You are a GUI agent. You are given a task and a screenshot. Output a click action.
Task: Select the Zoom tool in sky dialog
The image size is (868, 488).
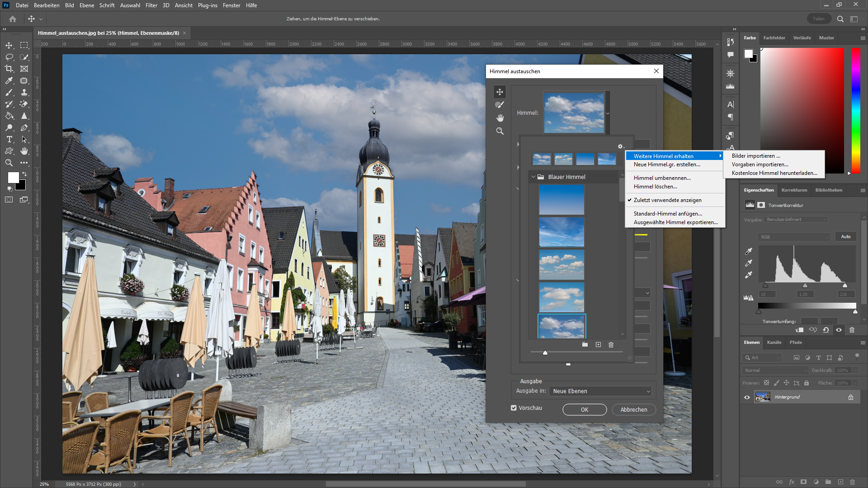(500, 131)
